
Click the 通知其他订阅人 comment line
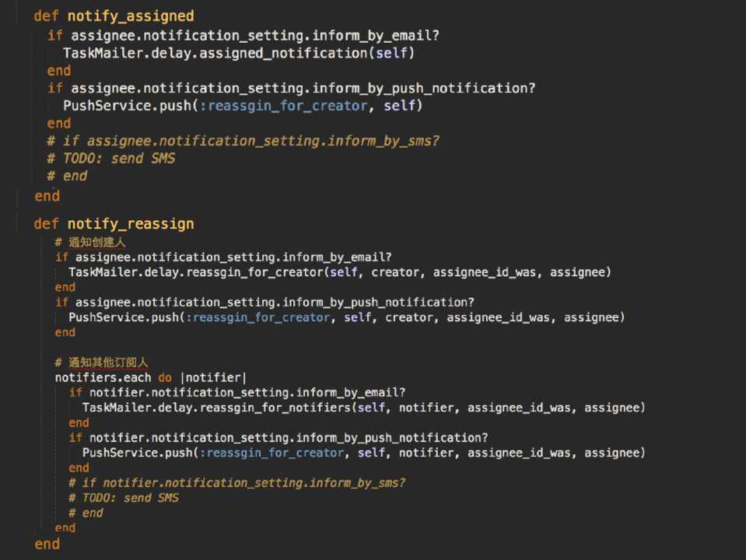pos(101,362)
